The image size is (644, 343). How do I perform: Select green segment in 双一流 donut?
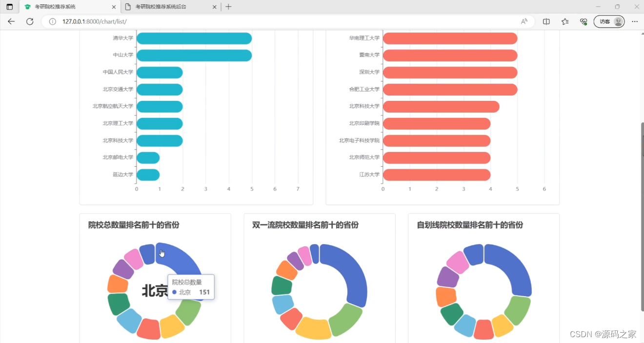click(345, 319)
